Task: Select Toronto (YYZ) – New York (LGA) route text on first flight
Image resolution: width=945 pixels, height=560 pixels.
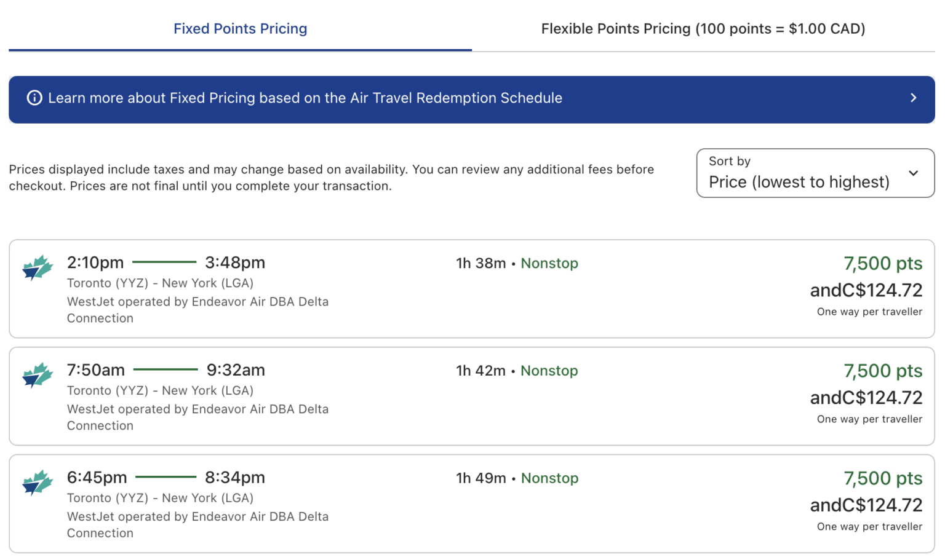Action: click(159, 283)
